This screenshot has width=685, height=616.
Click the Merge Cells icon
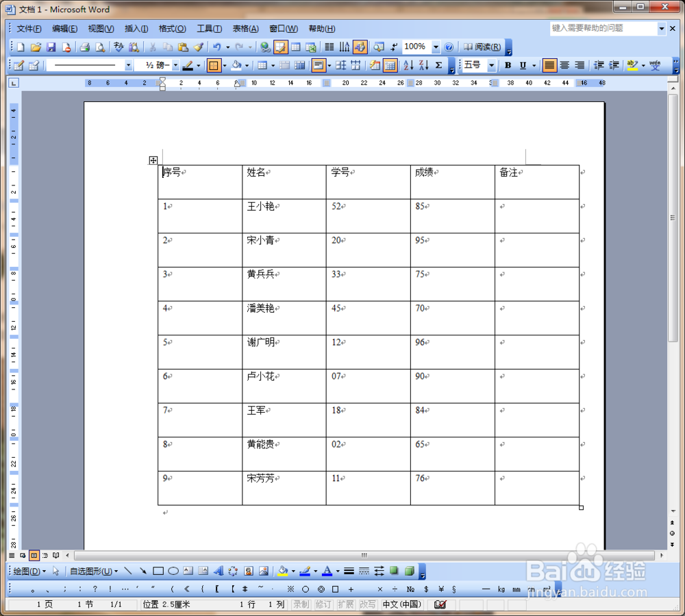click(284, 66)
